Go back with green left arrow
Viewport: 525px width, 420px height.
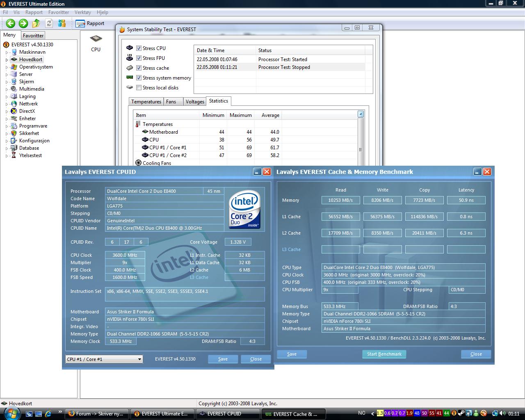pyautogui.click(x=11, y=23)
